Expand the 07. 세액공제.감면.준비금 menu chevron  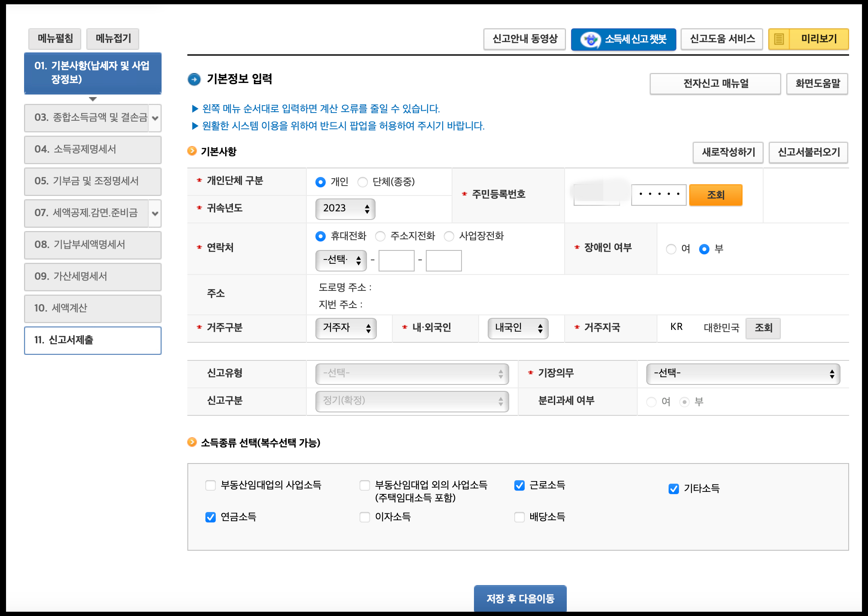[155, 213]
